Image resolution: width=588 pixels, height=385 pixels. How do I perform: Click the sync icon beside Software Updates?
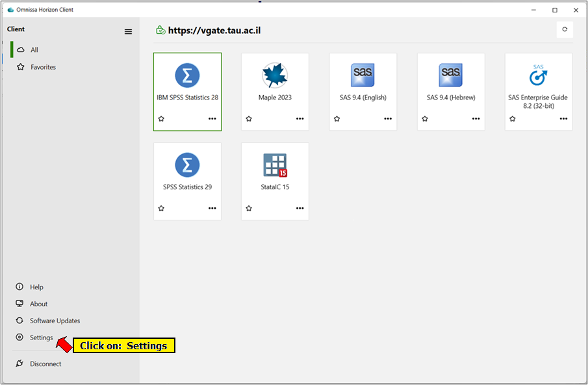point(19,321)
